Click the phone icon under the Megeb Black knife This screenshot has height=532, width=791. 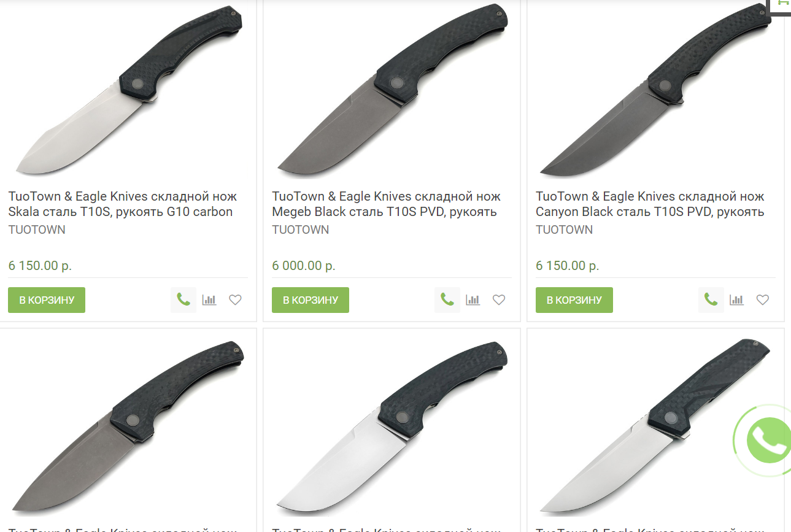pyautogui.click(x=447, y=300)
